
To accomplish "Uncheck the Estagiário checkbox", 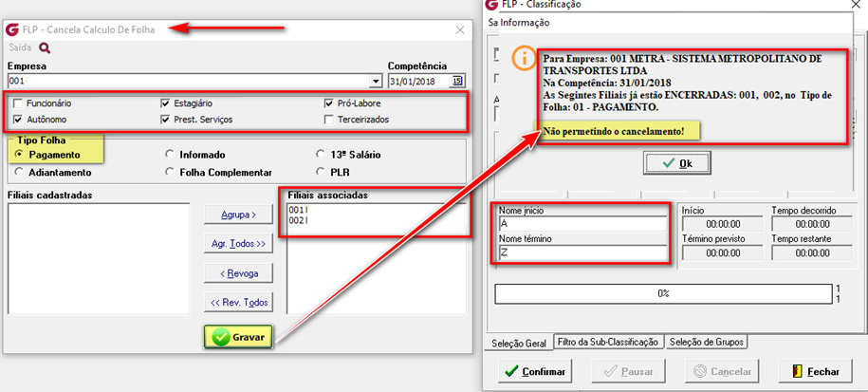I will (x=165, y=103).
